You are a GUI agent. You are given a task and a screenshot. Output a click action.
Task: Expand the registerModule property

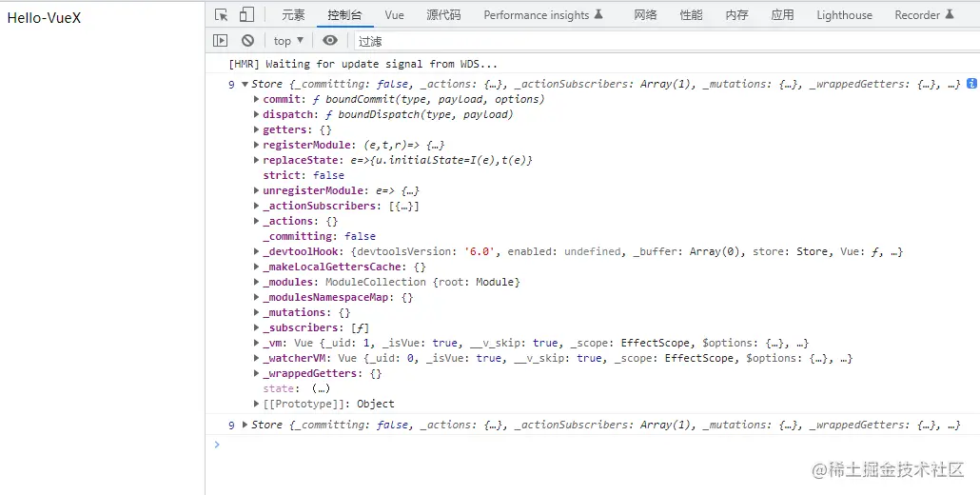coord(256,145)
